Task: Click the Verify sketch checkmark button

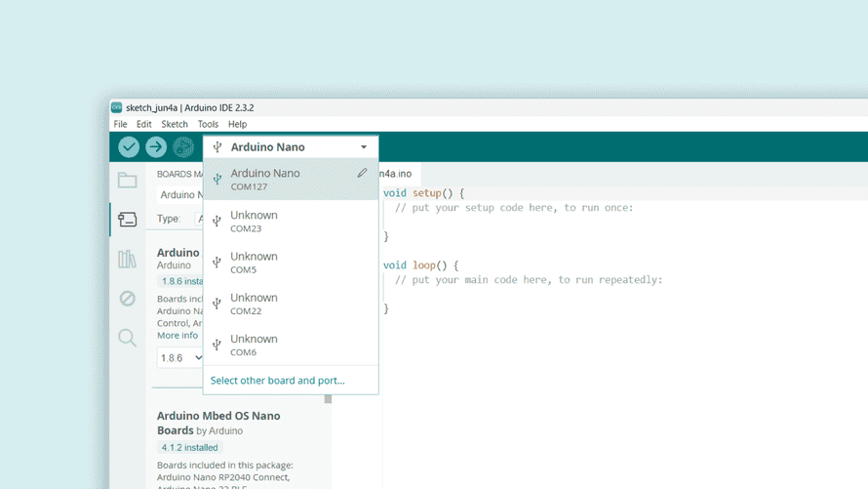Action: [x=129, y=146]
